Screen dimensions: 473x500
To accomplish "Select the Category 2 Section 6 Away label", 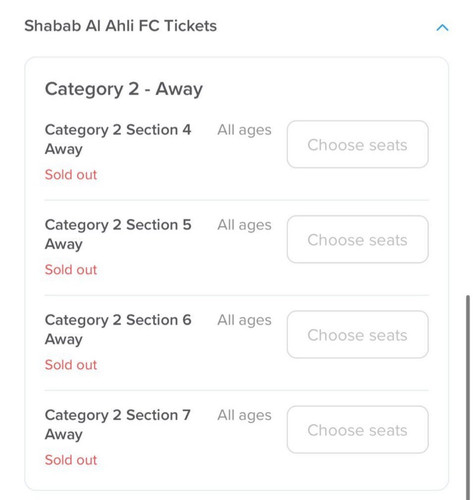I will [118, 329].
